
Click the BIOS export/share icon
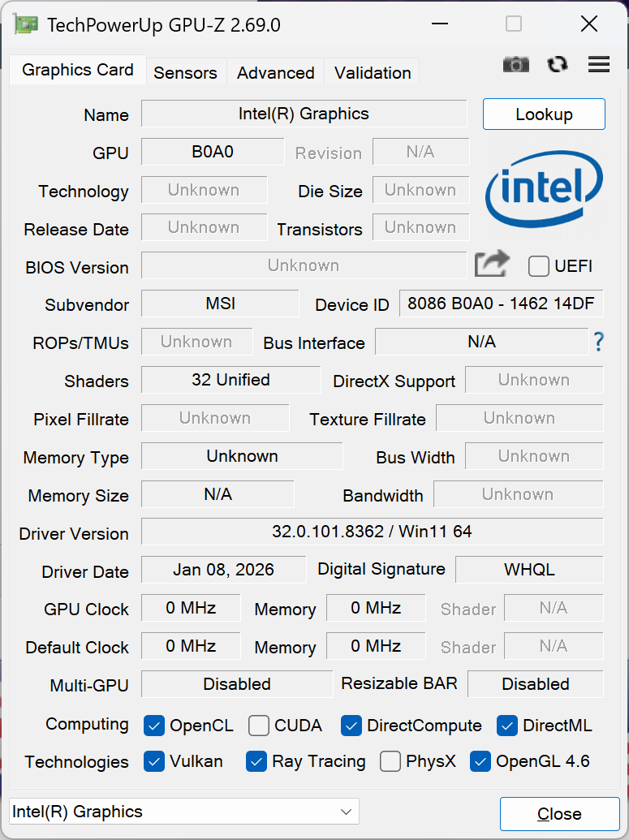(x=491, y=264)
